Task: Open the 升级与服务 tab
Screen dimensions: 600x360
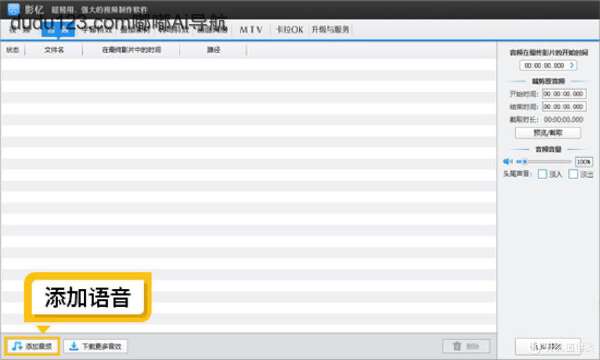Action: 330,29
